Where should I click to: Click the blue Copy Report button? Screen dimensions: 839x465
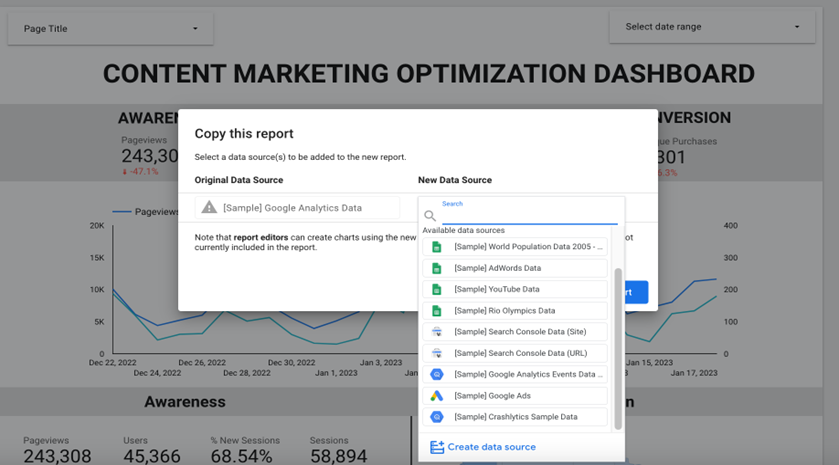pos(636,293)
